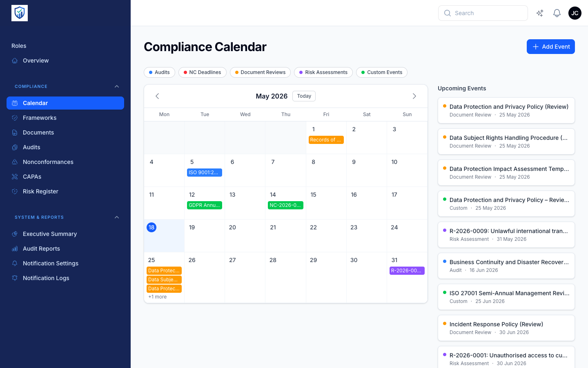This screenshot has width=588, height=368.
Task: Open CAPAs page
Action: pyautogui.click(x=65, y=177)
